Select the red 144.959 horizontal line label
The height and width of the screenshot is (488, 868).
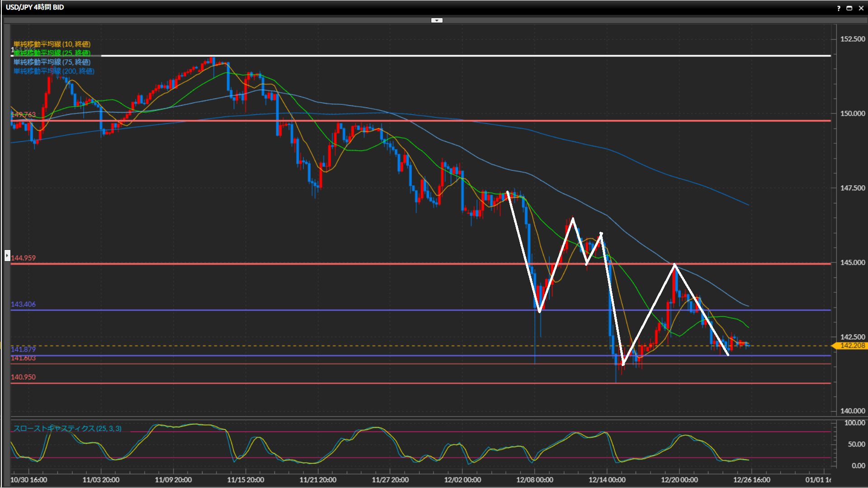[23, 258]
